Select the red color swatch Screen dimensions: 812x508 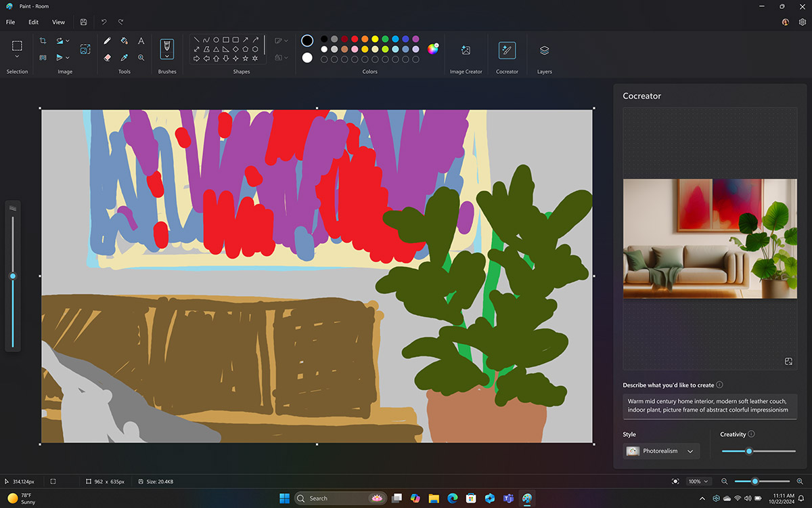[354, 39]
